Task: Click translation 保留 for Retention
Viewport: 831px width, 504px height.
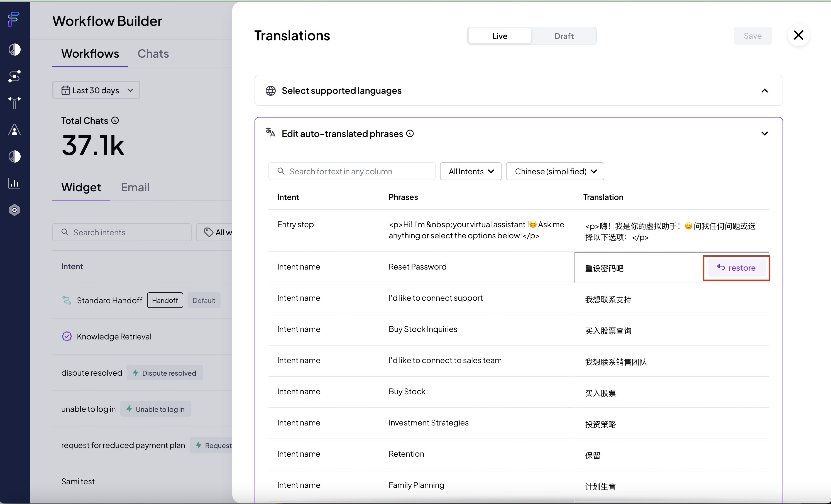Action: click(593, 456)
